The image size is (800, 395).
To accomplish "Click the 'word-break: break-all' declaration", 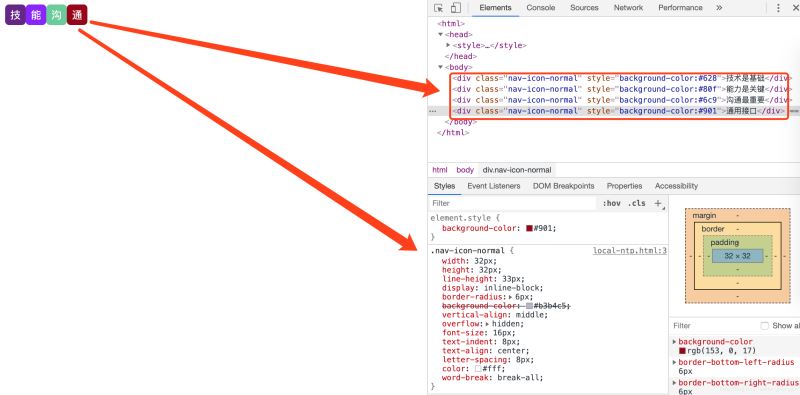I will (493, 378).
